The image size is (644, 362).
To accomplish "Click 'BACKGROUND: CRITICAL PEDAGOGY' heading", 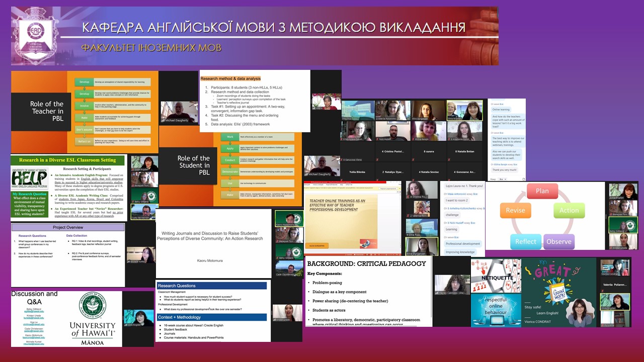I will [367, 263].
